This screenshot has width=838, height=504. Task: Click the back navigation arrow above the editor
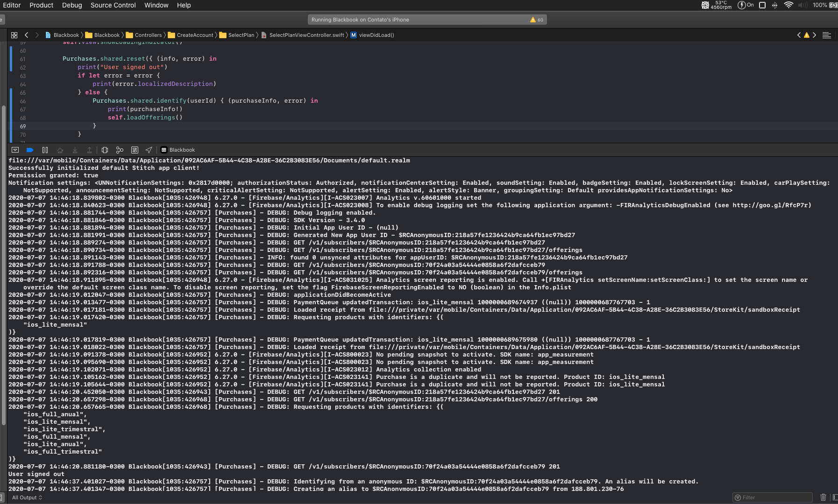coord(27,35)
